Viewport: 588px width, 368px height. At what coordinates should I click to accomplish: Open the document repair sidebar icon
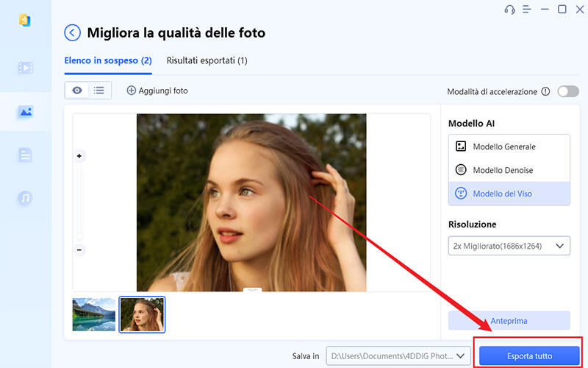(x=26, y=155)
